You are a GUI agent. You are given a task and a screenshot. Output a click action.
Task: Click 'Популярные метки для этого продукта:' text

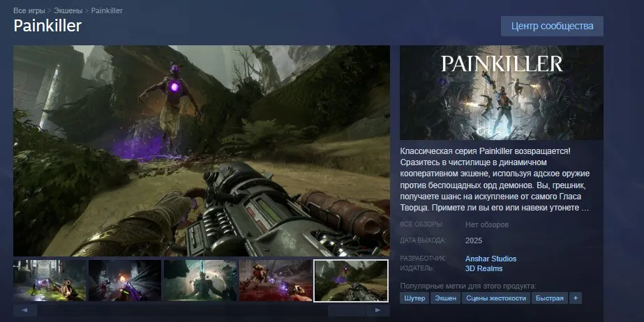pos(468,286)
